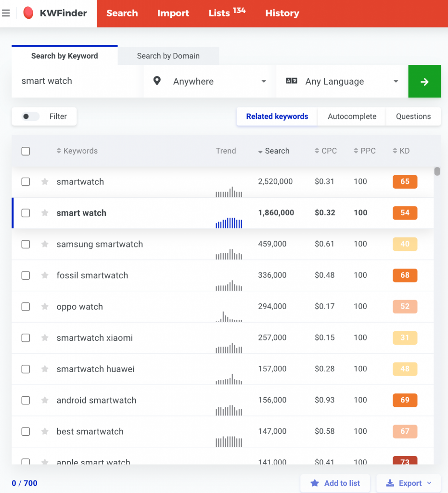
Task: Check the smartwatch huawei row checkbox
Action: pyautogui.click(x=26, y=369)
